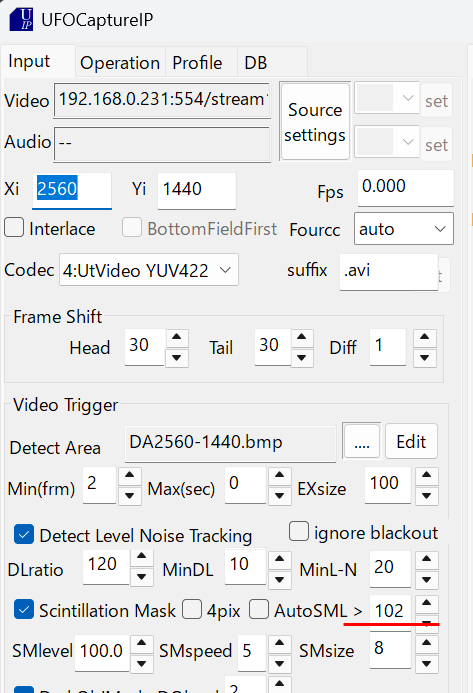Decrease the MinDL value

tap(279, 579)
